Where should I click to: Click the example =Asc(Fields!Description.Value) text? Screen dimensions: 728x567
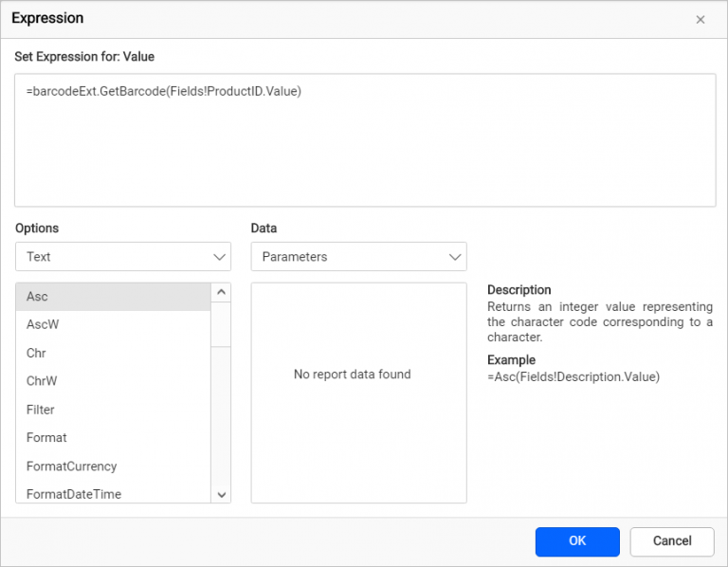click(x=573, y=376)
